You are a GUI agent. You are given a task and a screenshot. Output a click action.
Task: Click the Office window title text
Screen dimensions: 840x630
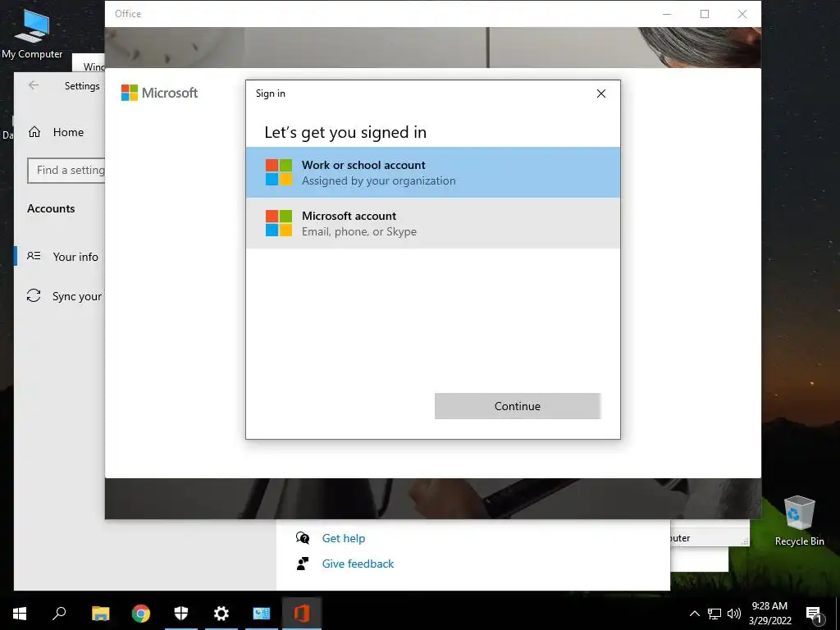[128, 14]
